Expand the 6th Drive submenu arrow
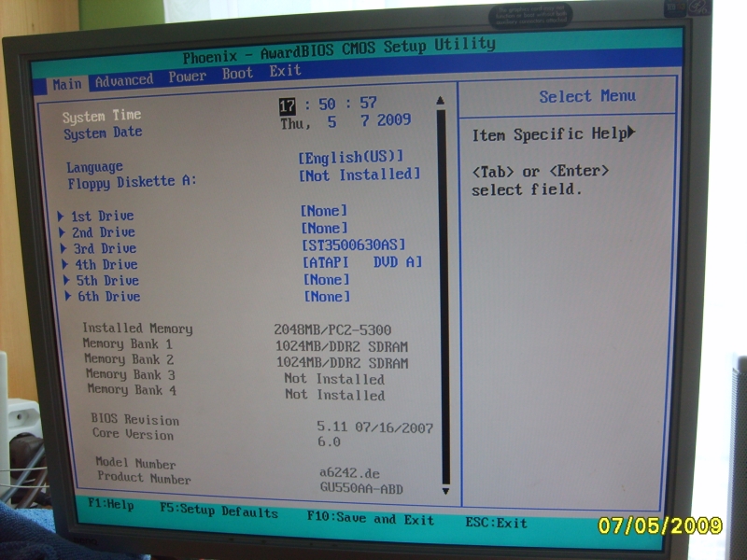 click(x=67, y=296)
